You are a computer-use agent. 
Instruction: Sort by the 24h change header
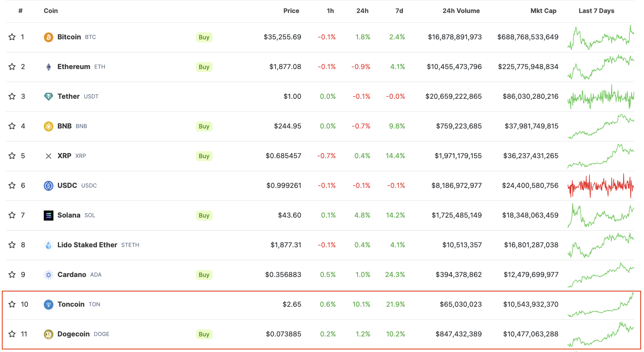(362, 11)
